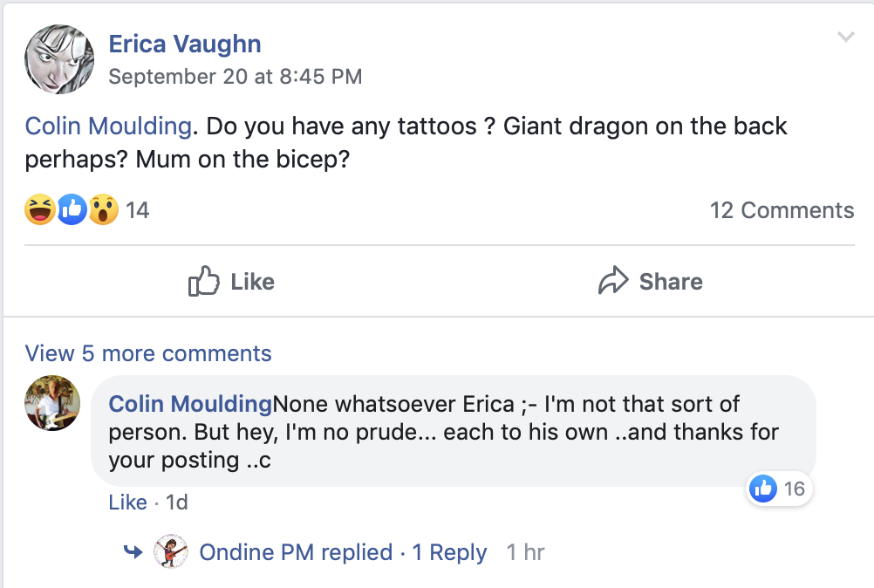The height and width of the screenshot is (588, 874).
Task: Click the reply arrow icon before Ondine PM
Action: coord(133,551)
